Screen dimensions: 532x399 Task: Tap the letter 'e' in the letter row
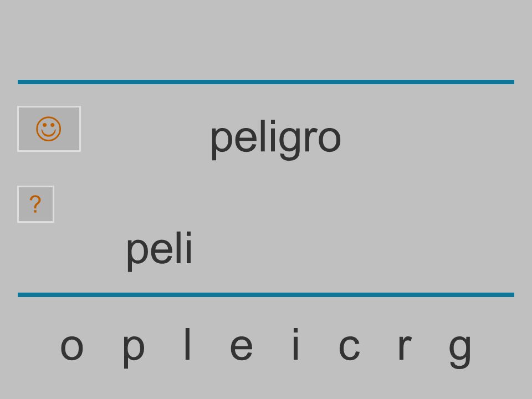[241, 347]
